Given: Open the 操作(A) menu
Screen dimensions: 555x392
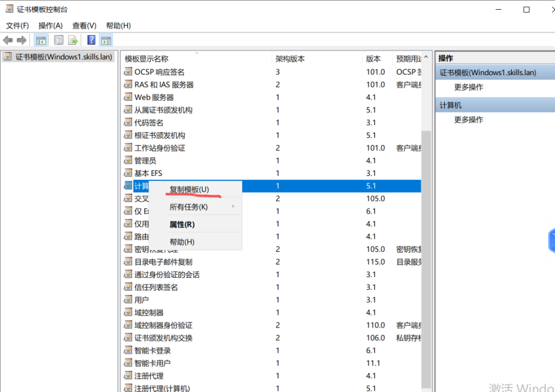Looking at the screenshot, I should [x=50, y=25].
